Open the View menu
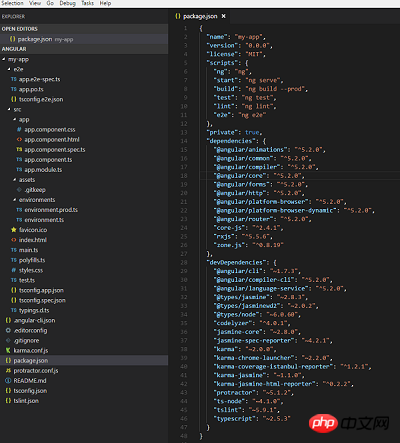The height and width of the screenshot is (443, 400). tap(35, 3)
